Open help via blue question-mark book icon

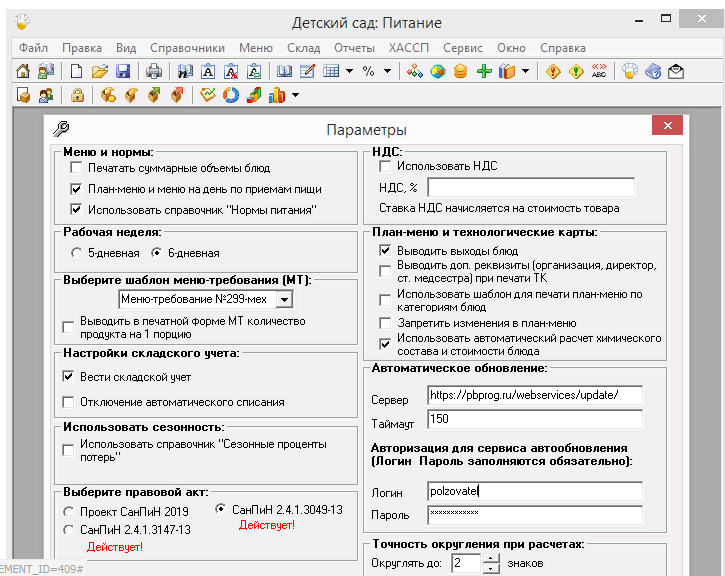[653, 71]
